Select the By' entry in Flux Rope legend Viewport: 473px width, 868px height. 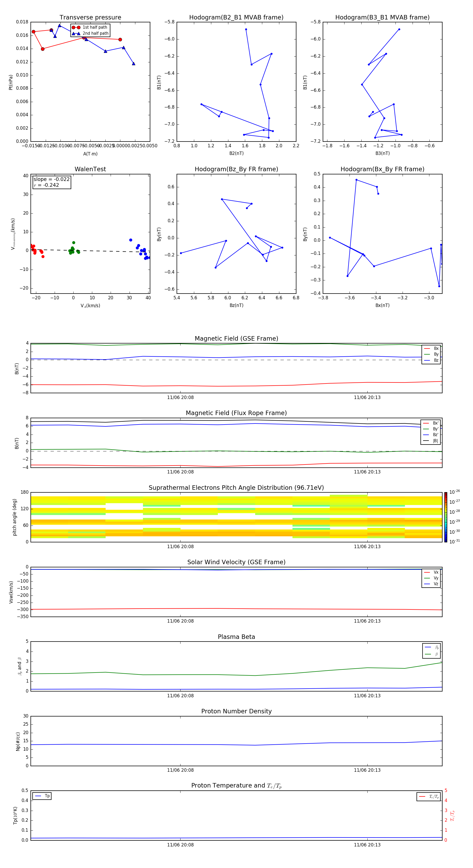[x=431, y=429]
